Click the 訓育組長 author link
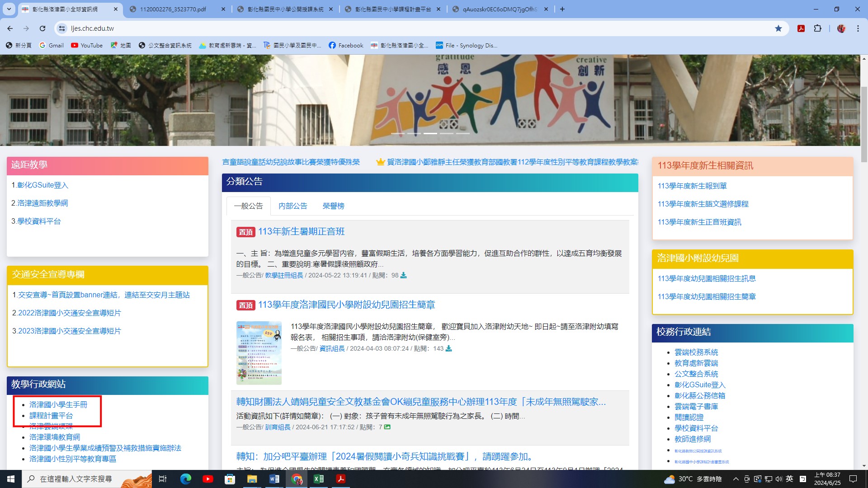868x488 pixels. (x=278, y=427)
